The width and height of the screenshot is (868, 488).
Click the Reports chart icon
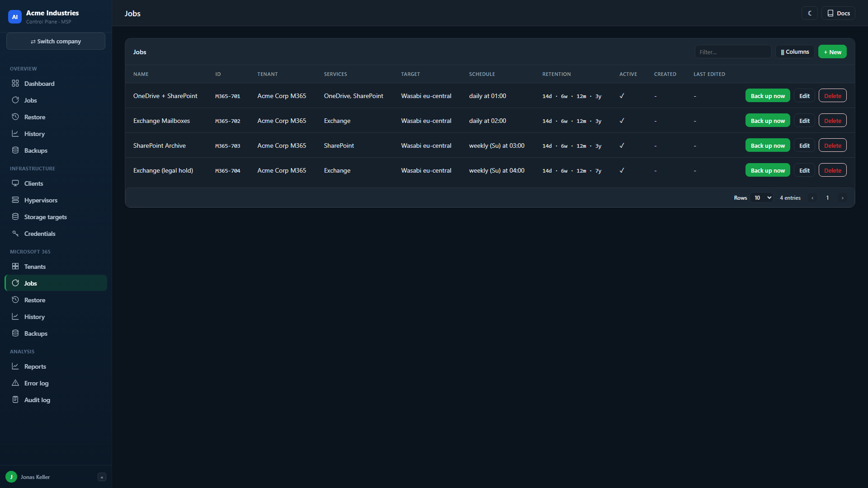click(x=15, y=366)
